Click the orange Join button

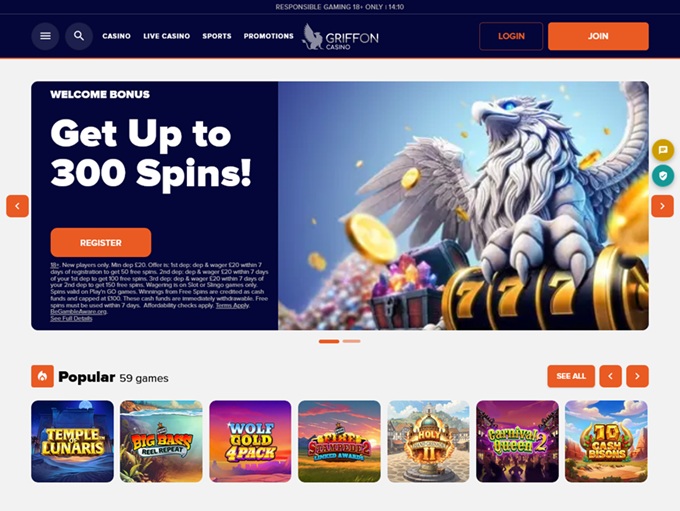598,36
